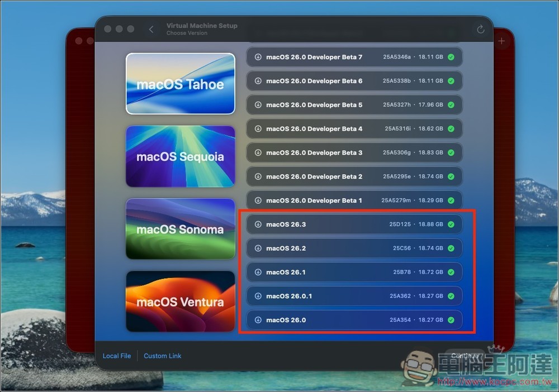Green checkmark on Developer Beta 4 row
The height and width of the screenshot is (392, 559).
[x=451, y=128]
